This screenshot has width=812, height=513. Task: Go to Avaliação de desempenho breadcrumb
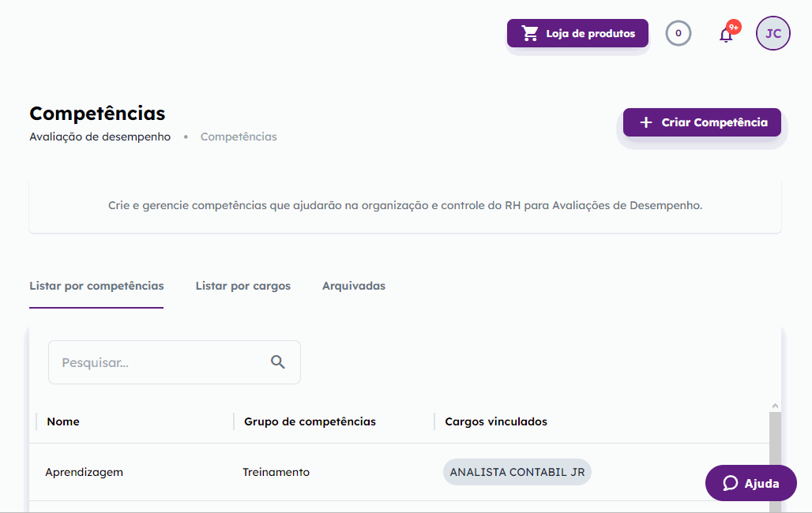100,137
